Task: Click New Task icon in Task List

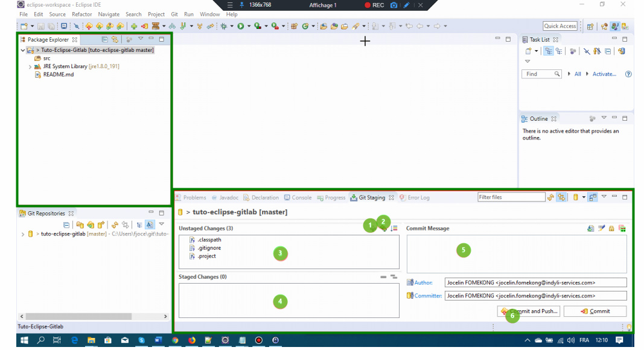Action: coord(528,51)
